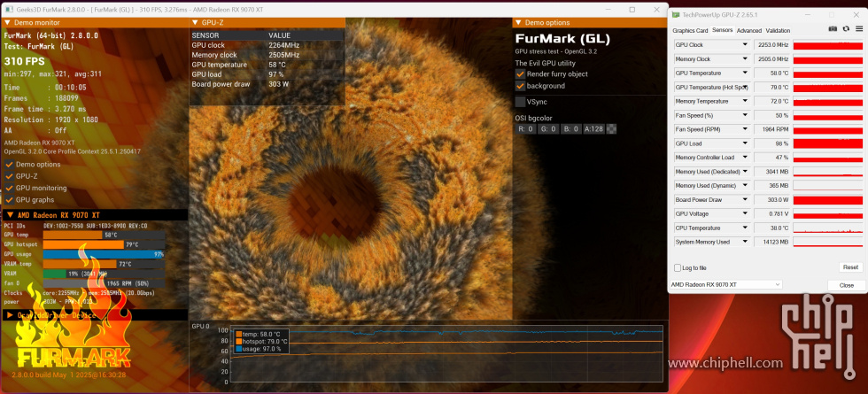This screenshot has width=868, height=394.
Task: Collapse the GPU-Z overlay panel header
Action: (x=196, y=23)
